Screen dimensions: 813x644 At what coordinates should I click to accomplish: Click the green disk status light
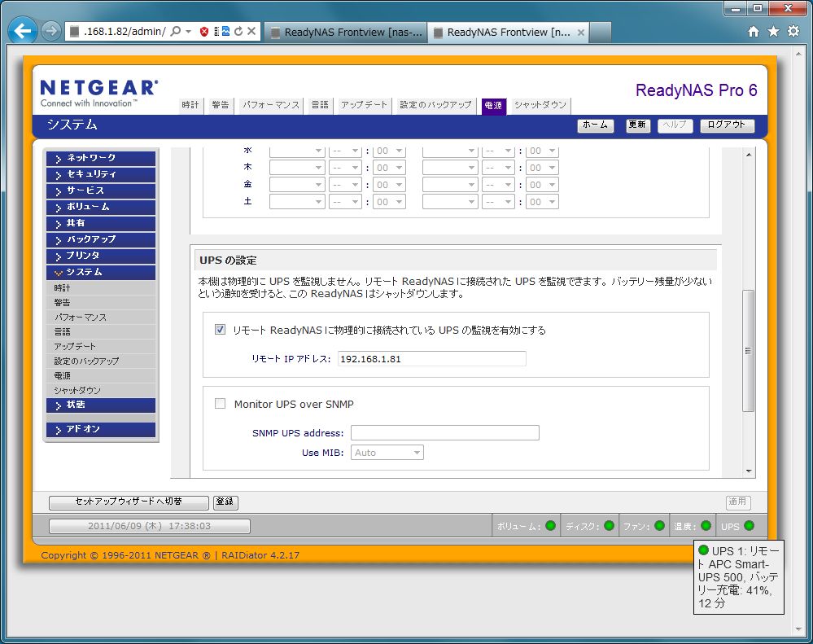coord(608,526)
